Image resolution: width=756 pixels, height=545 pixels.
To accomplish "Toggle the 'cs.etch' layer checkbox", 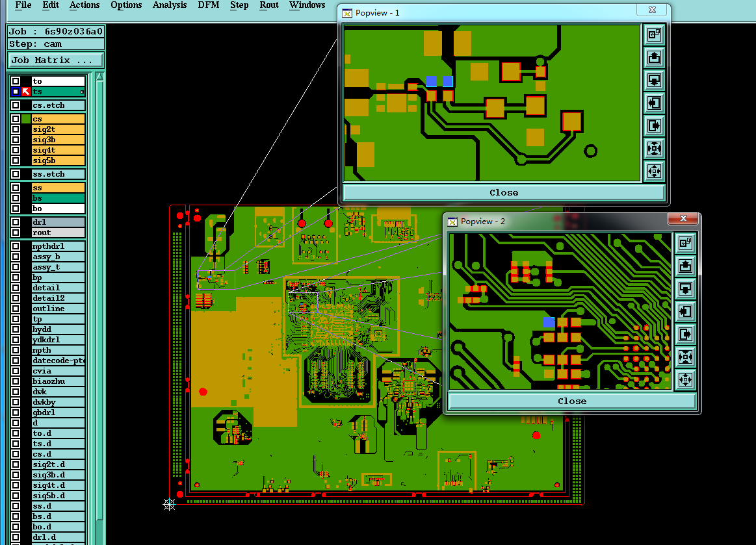I will tap(16, 105).
